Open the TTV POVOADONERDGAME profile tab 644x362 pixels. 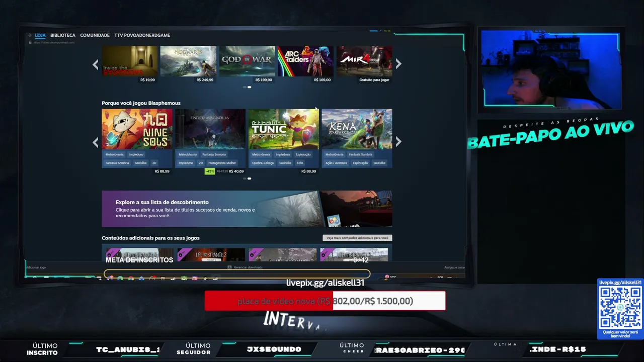pos(142,35)
